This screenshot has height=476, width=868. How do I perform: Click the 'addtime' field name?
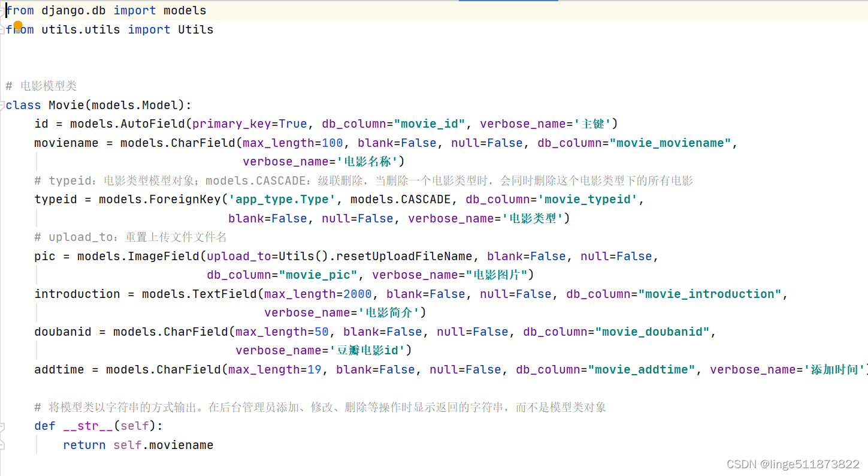click(x=59, y=369)
